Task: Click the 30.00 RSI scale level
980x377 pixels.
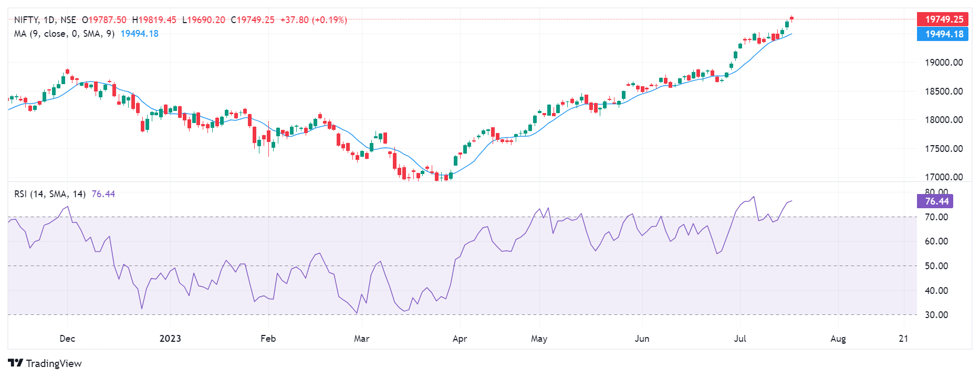Action: tap(936, 315)
